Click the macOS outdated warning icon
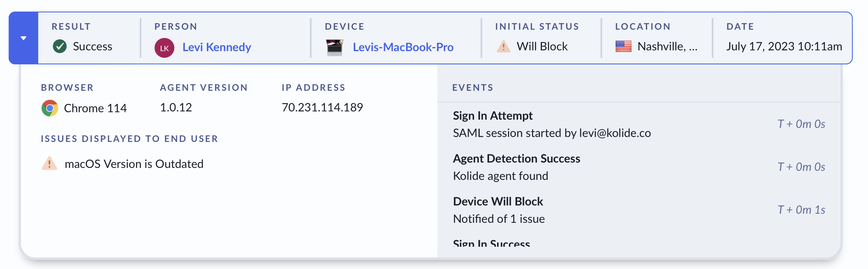Viewport: 868px width, 269px height. coord(49,163)
